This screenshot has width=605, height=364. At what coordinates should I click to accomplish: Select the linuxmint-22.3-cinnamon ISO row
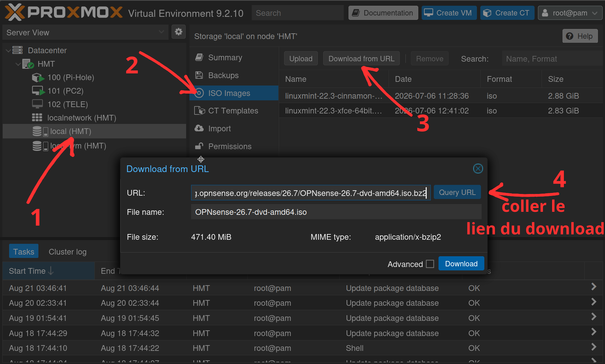[x=441, y=96]
